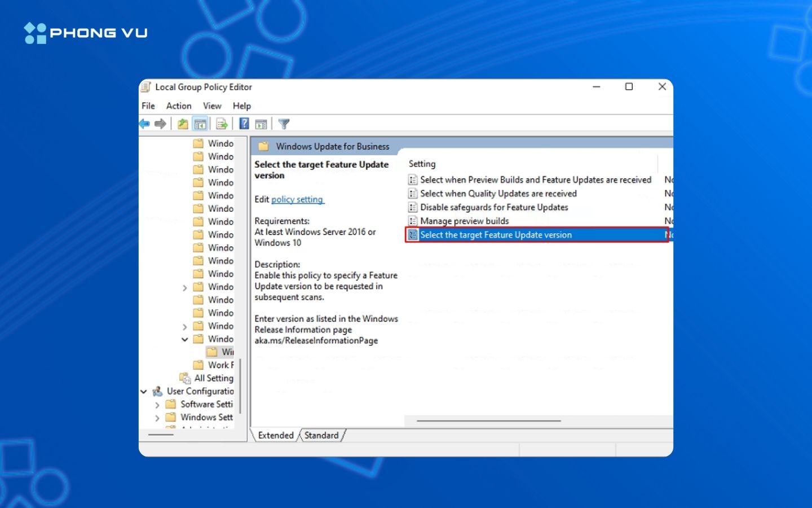Toggle Show/Hide Console Tree toolbar icon
The width and height of the screenshot is (812, 508).
[x=200, y=124]
